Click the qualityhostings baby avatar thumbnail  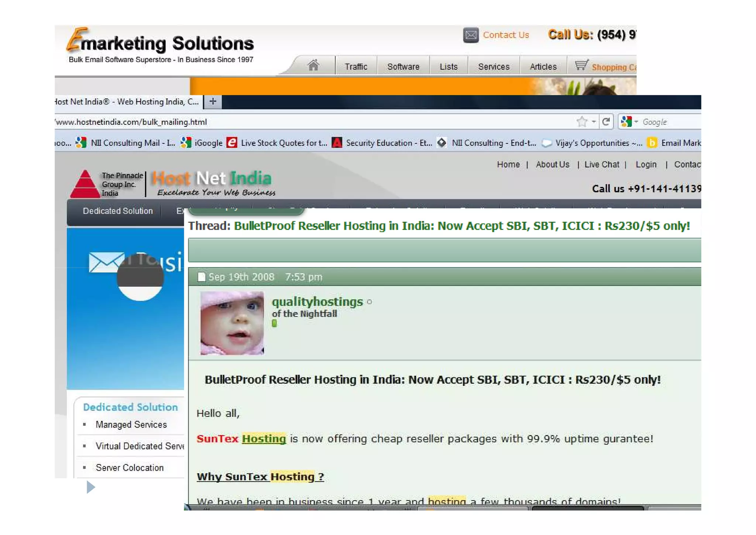(232, 323)
